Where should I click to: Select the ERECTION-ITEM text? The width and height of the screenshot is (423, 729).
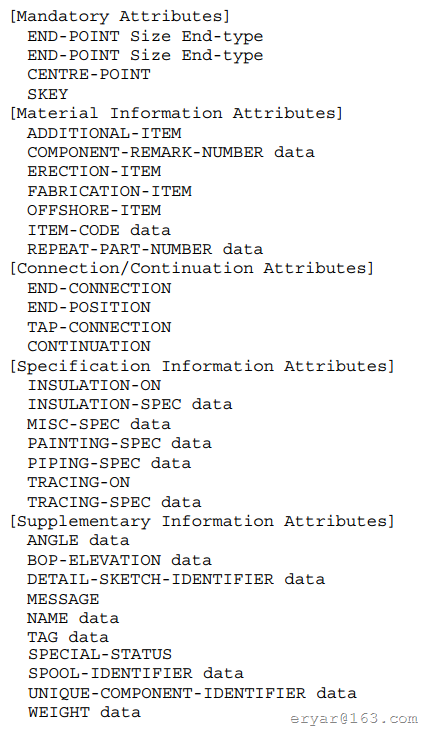click(x=94, y=171)
